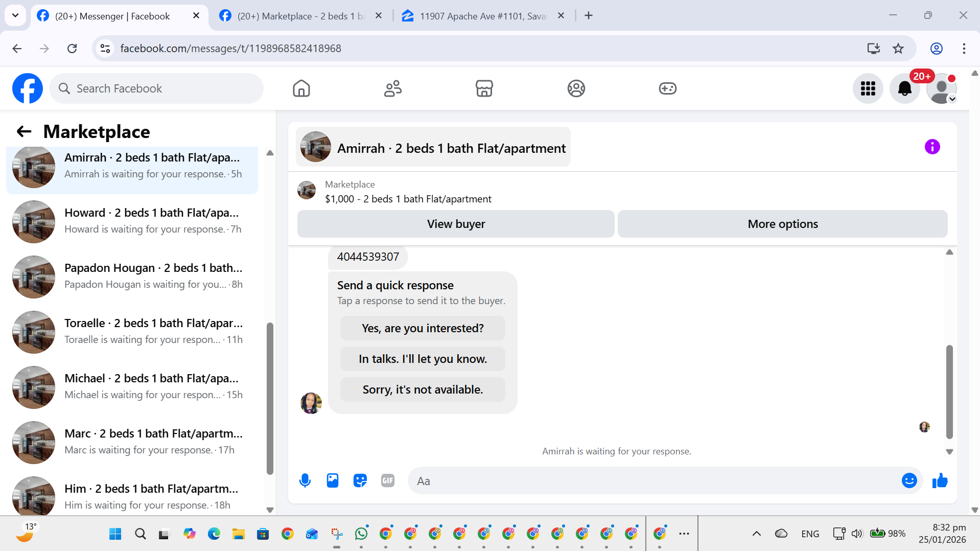
Task: Open the Friends icon in top navigation
Action: [x=393, y=88]
